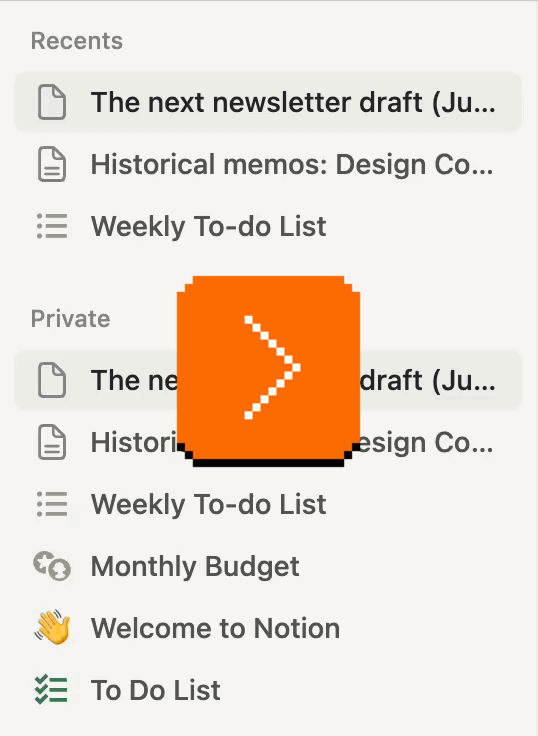This screenshot has height=736, width=538.
Task: Click the green checklist icon of To Do List
Action: coord(52,690)
